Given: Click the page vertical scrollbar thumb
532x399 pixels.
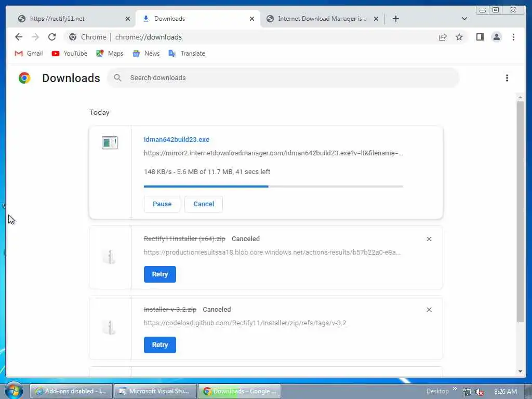Looking at the screenshot, I should [x=520, y=211].
